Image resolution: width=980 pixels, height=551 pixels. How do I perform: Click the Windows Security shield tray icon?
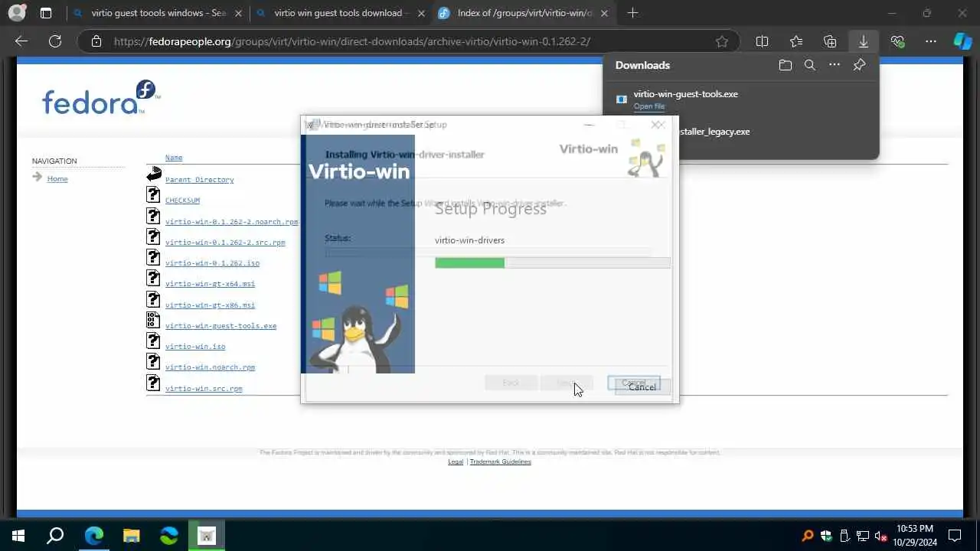point(826,536)
